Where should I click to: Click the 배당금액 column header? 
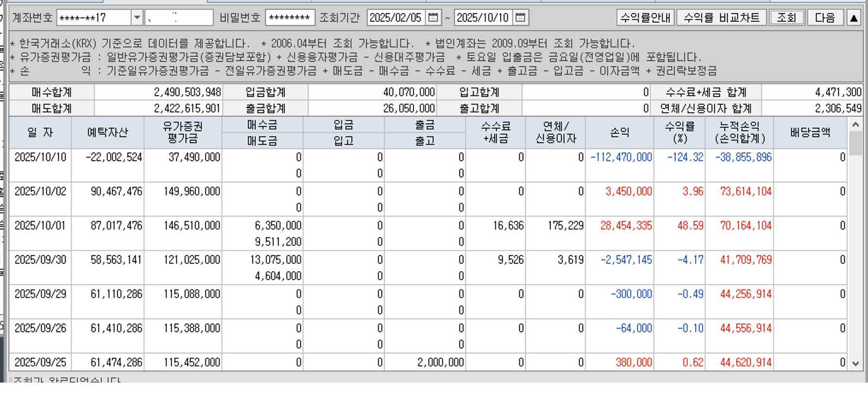point(810,133)
